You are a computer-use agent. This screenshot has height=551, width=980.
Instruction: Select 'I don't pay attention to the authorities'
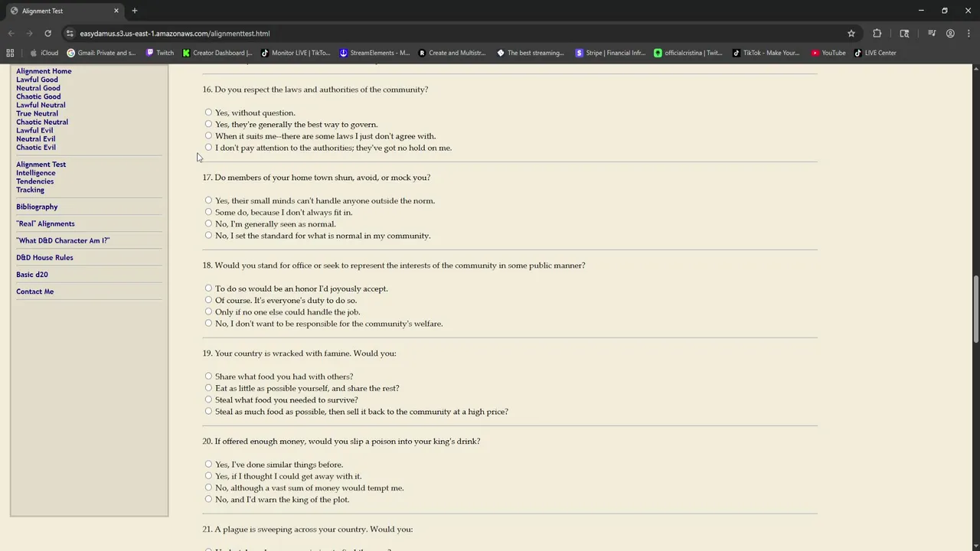tap(208, 147)
